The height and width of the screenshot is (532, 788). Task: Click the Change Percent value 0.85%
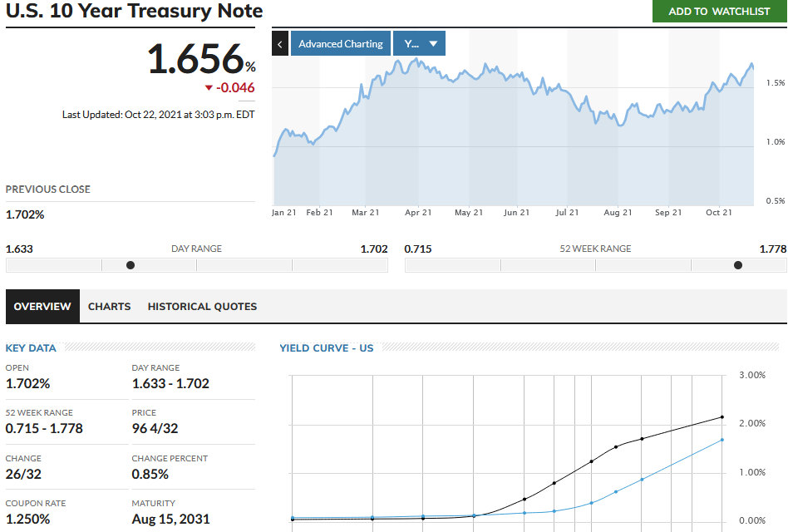click(x=150, y=475)
